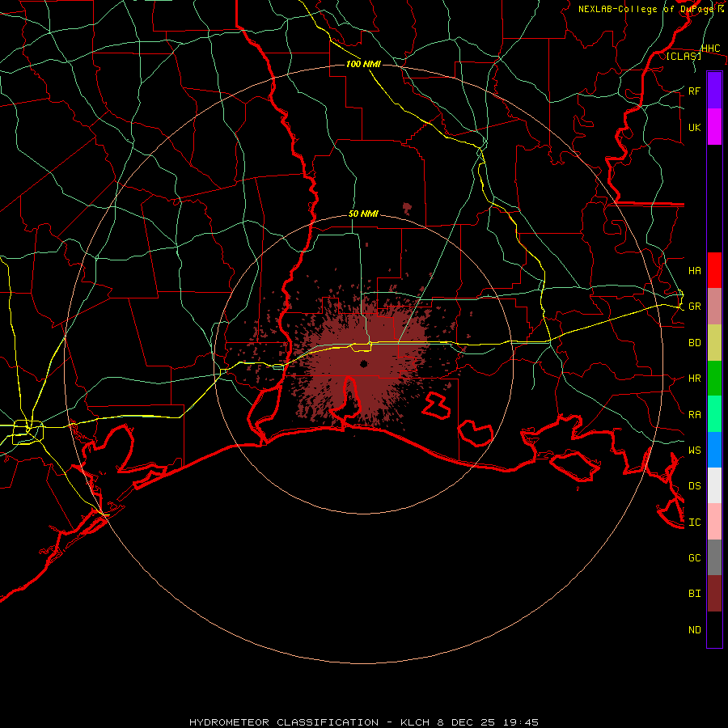
Task: Click the GC legend label
Action: pos(694,557)
